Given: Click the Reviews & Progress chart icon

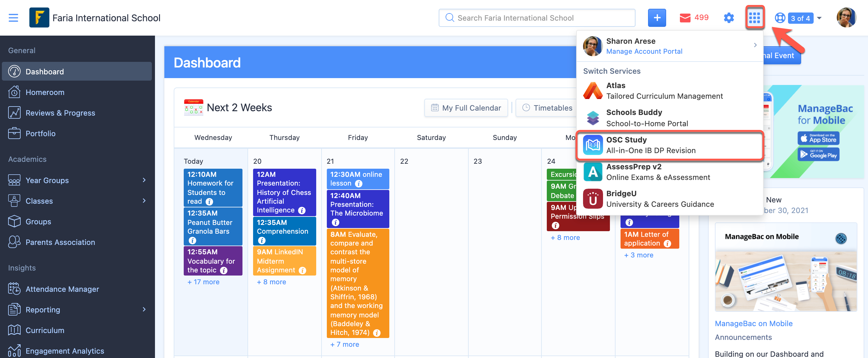Looking at the screenshot, I should click(x=14, y=112).
